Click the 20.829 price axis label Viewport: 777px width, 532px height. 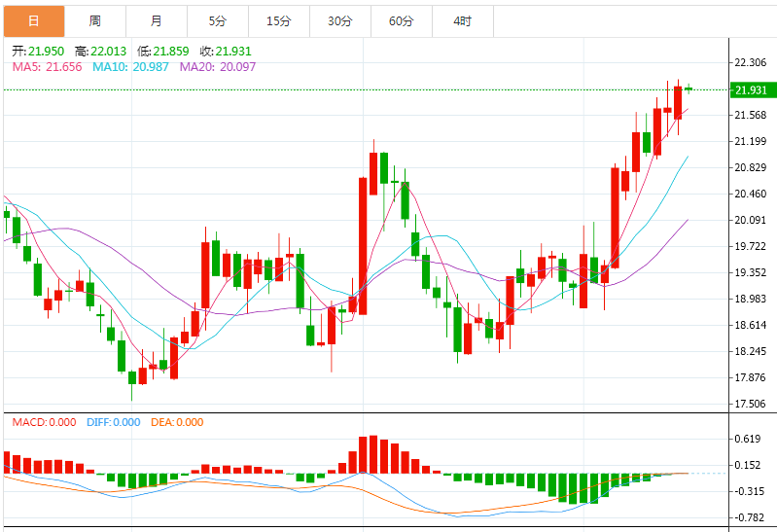pos(750,167)
